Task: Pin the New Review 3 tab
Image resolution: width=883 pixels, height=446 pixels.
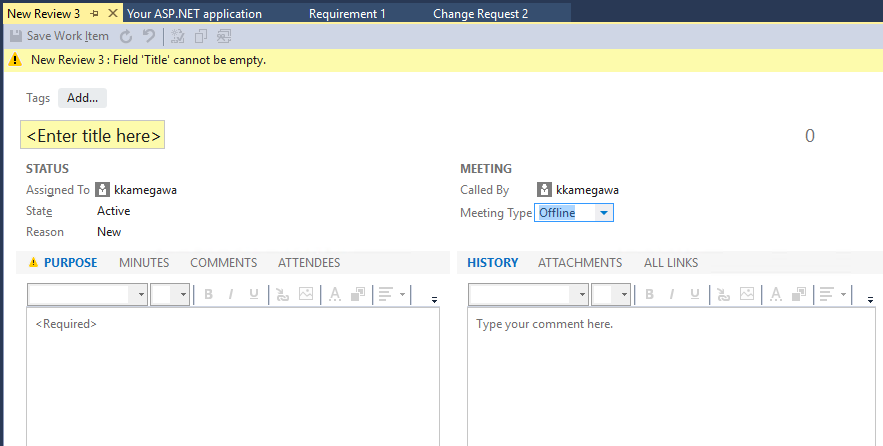Action: pyautogui.click(x=94, y=14)
